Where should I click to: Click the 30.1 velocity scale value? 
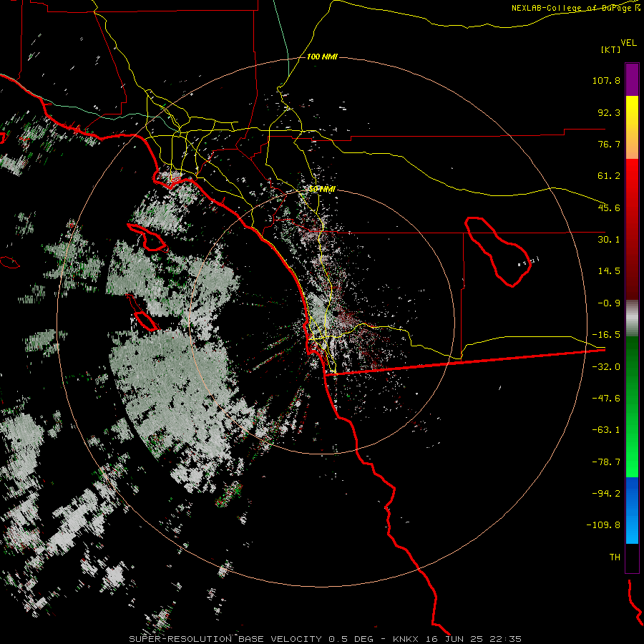609,240
